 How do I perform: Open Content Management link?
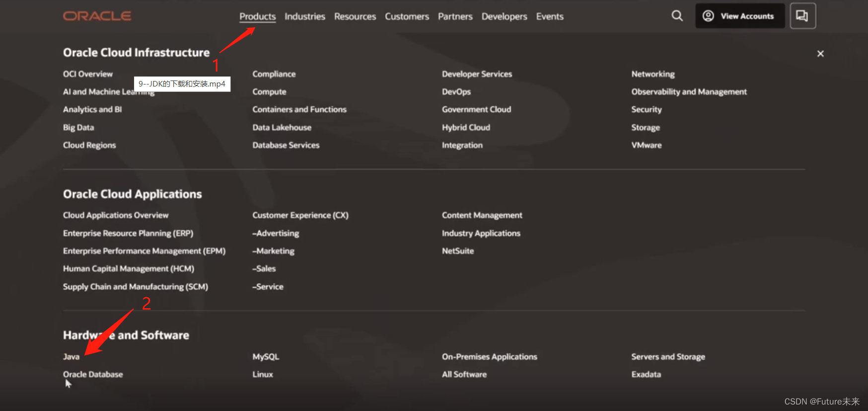click(x=482, y=215)
